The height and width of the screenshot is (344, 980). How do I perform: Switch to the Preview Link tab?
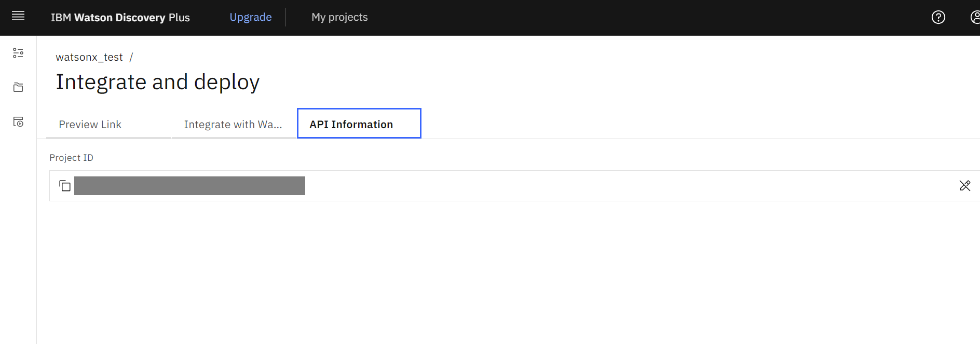click(108, 124)
